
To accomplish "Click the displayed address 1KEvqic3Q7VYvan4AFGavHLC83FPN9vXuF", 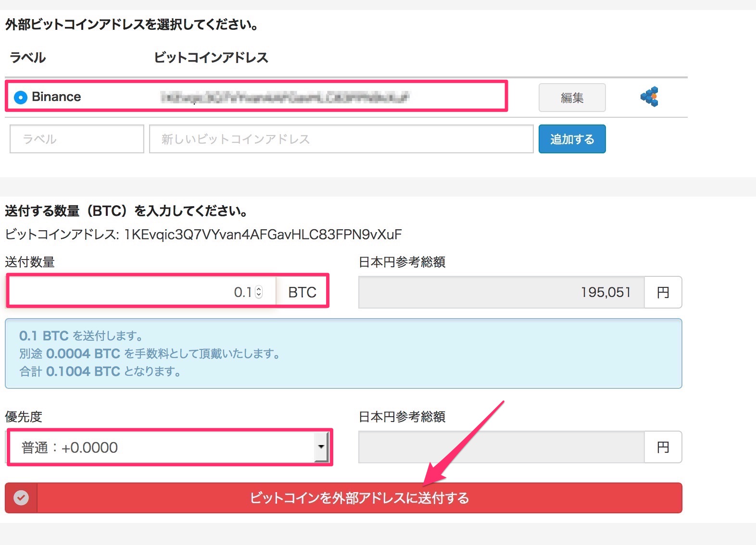I will click(x=263, y=235).
